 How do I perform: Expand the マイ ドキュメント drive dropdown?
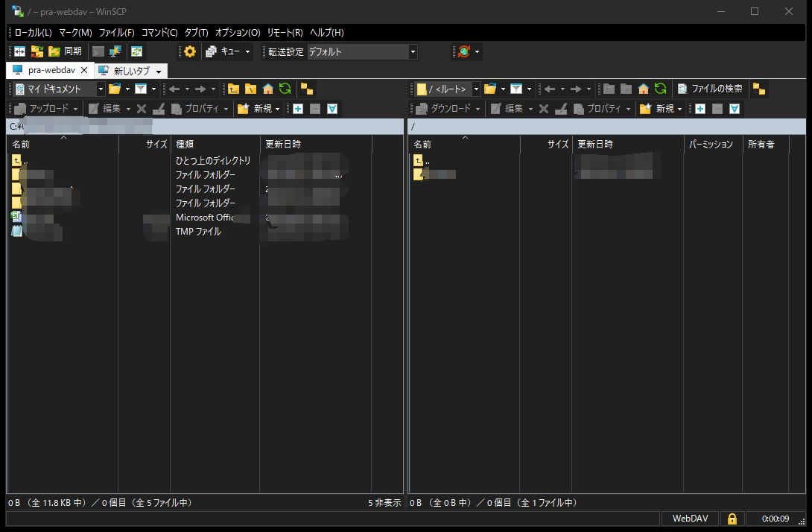[x=101, y=89]
